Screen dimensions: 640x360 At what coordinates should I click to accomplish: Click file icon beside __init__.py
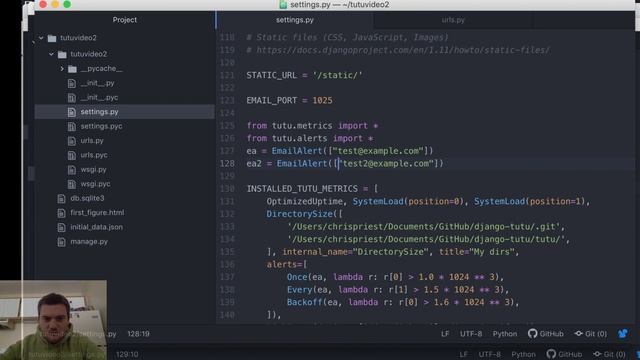tap(72, 83)
